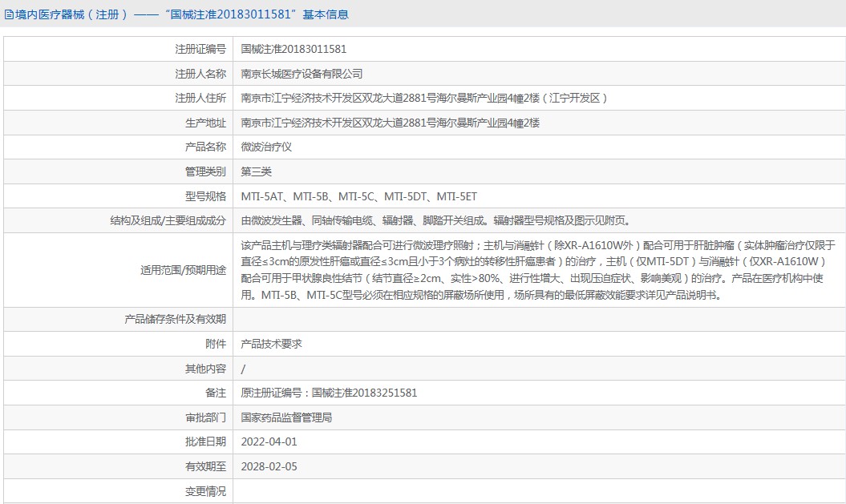Click the approval date 2022-04-01

(269, 442)
